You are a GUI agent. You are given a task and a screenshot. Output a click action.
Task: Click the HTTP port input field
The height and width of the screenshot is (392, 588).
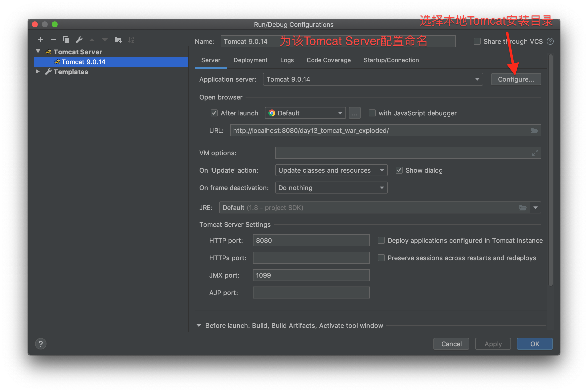pos(311,240)
